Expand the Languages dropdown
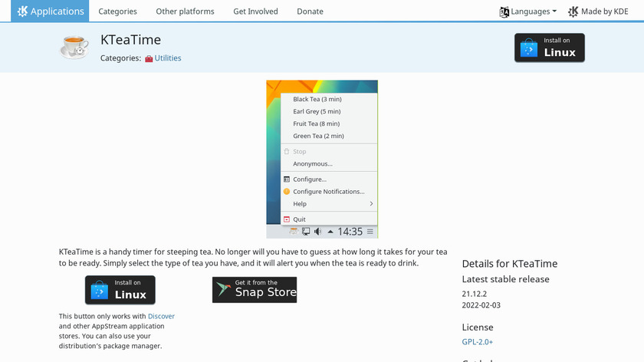The width and height of the screenshot is (644, 362). pos(534,12)
